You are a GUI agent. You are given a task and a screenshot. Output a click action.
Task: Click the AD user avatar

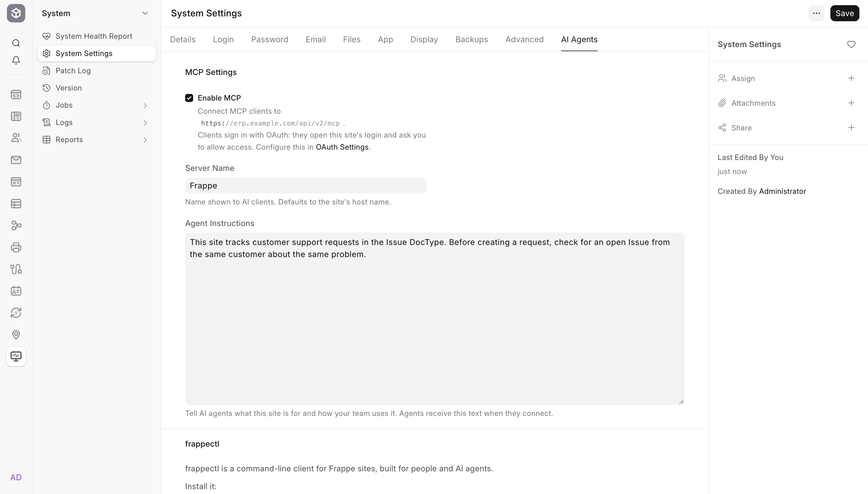16,477
